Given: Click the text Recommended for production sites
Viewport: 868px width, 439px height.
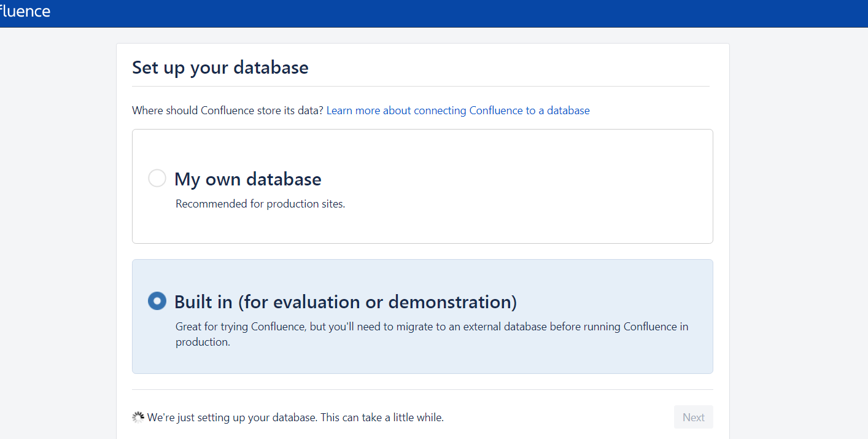Looking at the screenshot, I should [x=260, y=203].
